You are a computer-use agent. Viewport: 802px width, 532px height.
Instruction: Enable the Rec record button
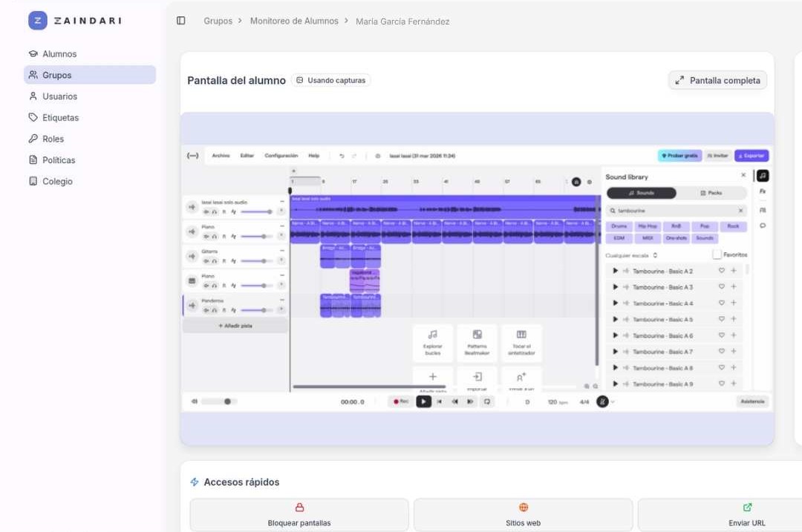point(401,401)
